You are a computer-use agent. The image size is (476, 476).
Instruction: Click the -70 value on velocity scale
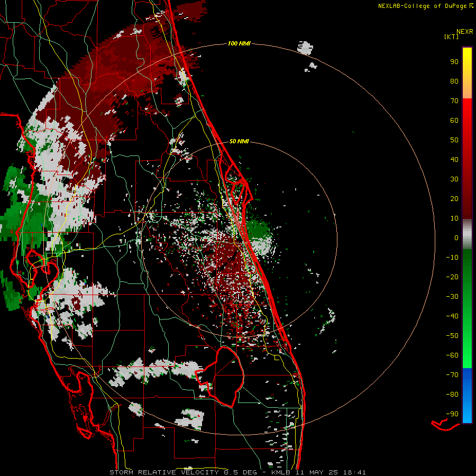coord(452,375)
